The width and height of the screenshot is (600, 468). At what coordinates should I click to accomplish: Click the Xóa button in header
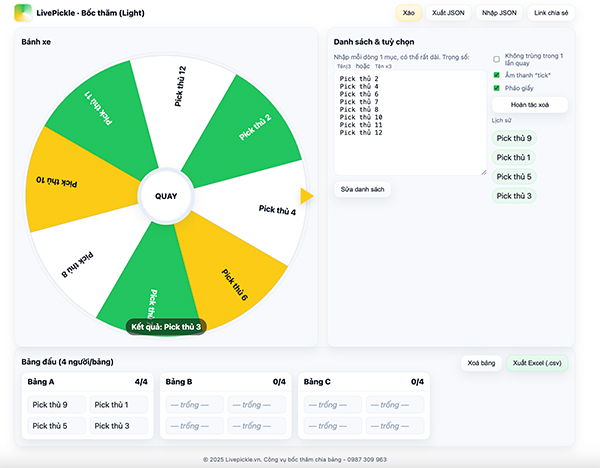tap(408, 13)
